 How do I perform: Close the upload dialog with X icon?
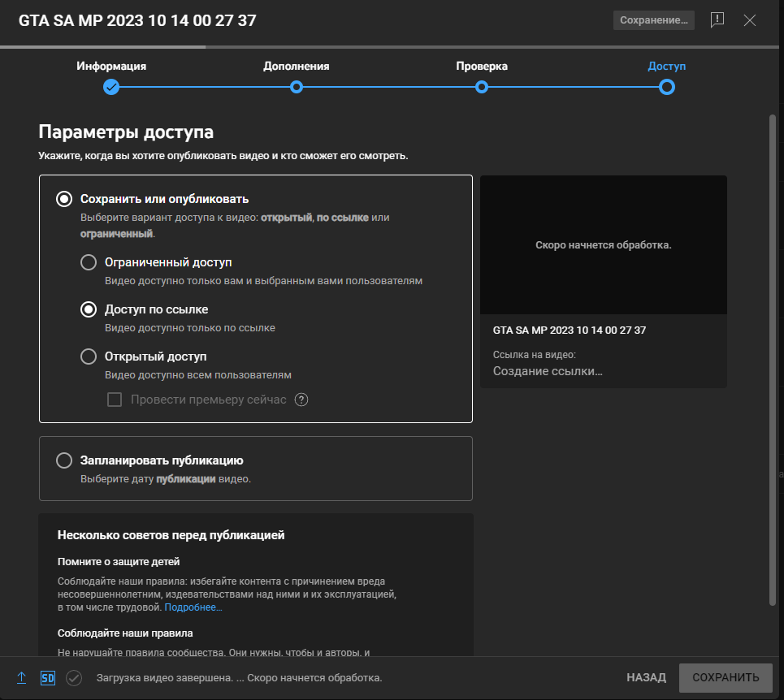point(750,20)
